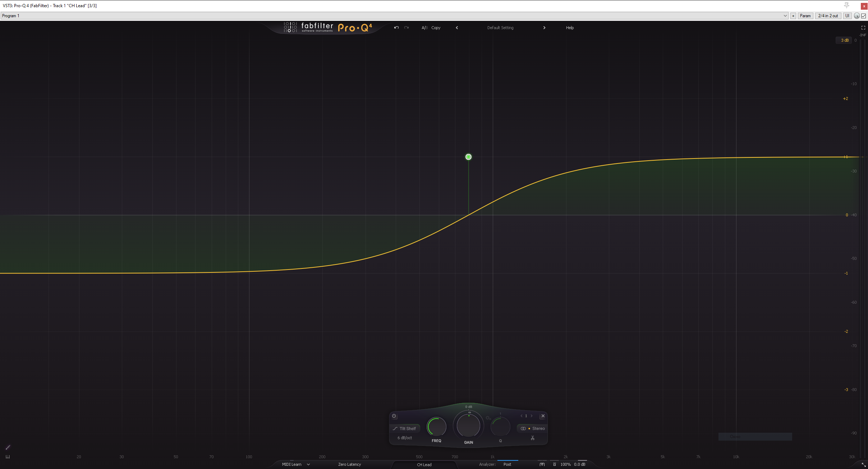The image size is (868, 469).
Task: Click the undo arrow icon
Action: pos(396,28)
